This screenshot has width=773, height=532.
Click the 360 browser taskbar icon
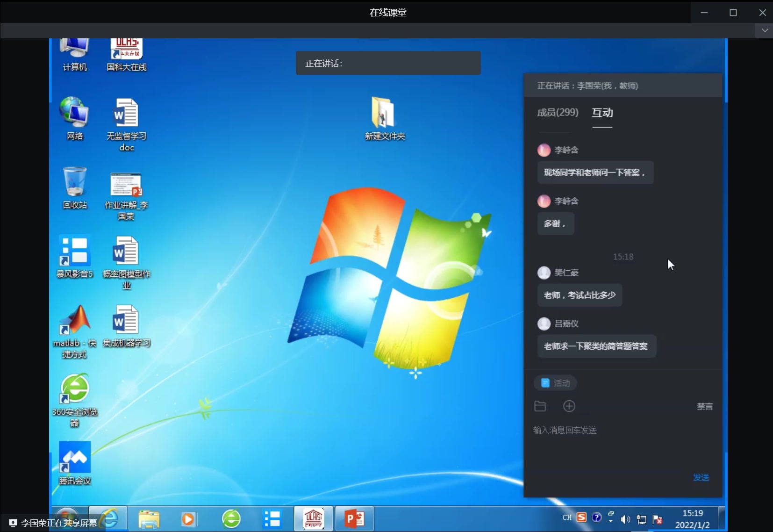pos(231,519)
